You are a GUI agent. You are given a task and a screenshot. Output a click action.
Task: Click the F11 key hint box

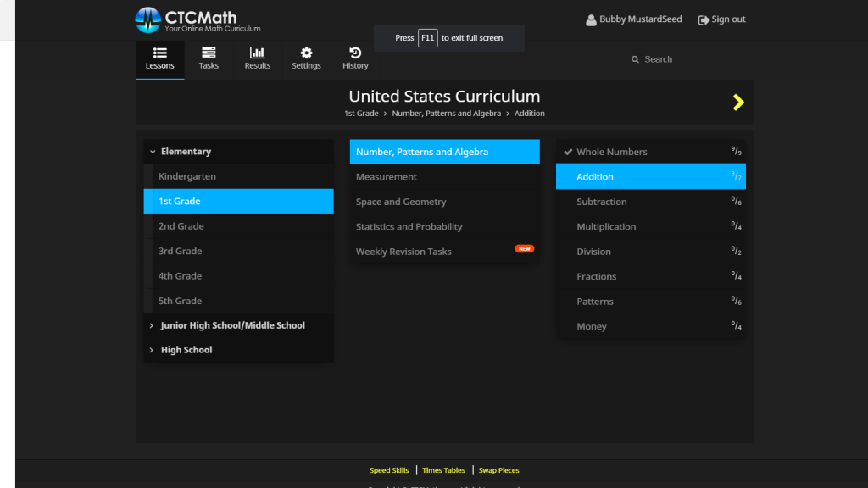pyautogui.click(x=428, y=38)
